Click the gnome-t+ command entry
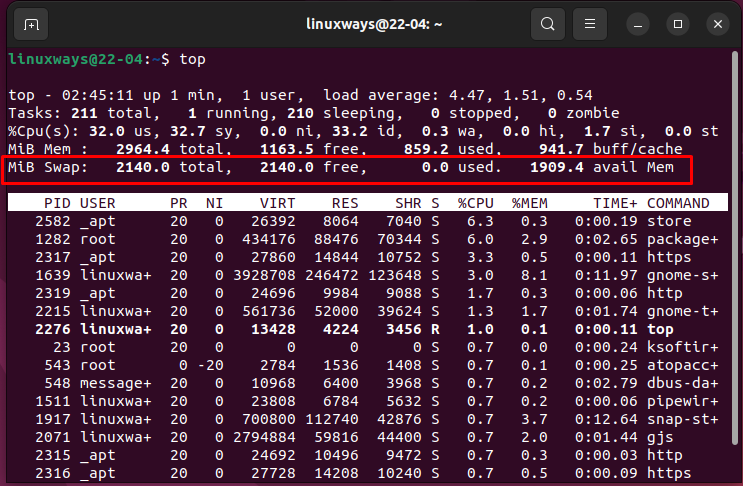The height and width of the screenshot is (486, 743). click(x=683, y=311)
